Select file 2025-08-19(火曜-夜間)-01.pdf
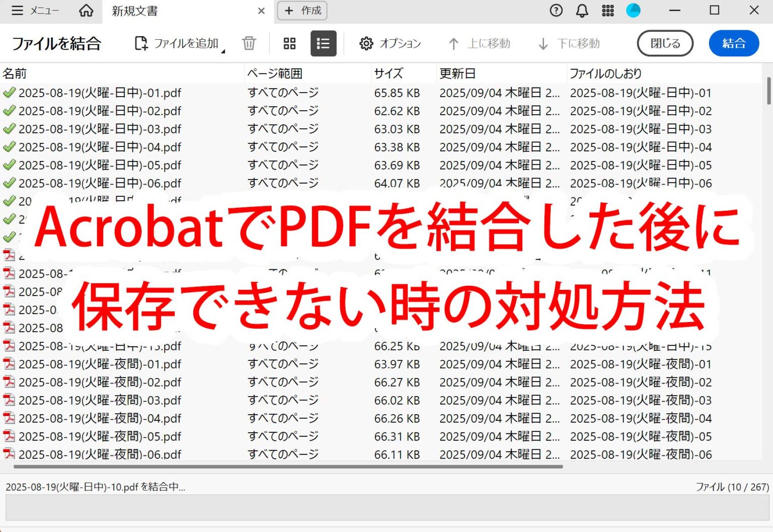 [101, 364]
